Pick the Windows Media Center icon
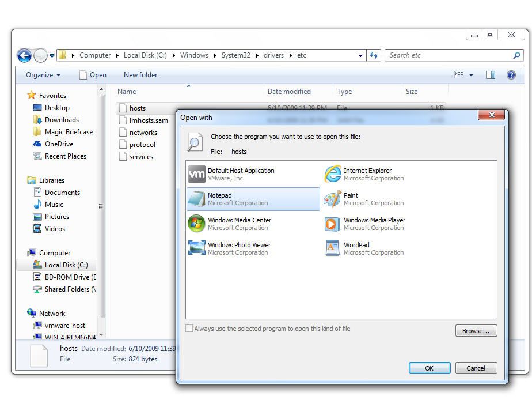 (197, 224)
